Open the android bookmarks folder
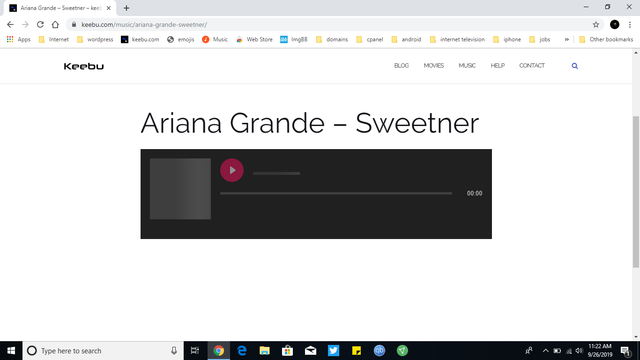 point(406,40)
